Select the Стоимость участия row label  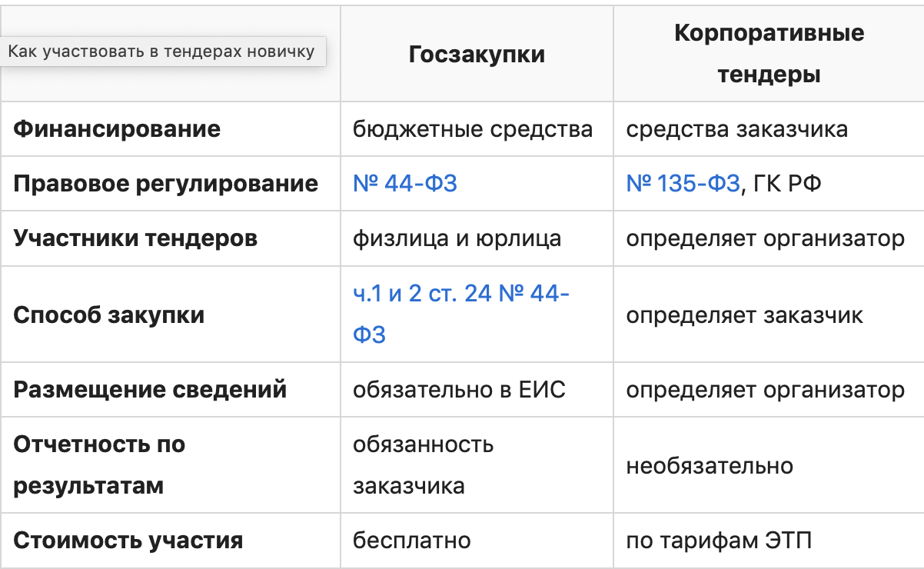[128, 541]
